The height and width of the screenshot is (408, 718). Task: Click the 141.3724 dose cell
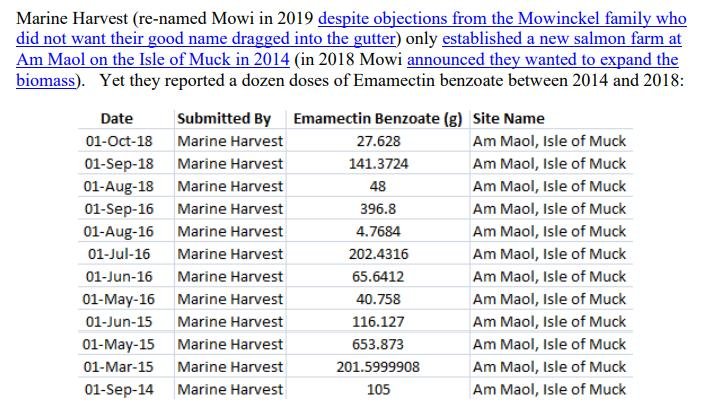coord(378,164)
